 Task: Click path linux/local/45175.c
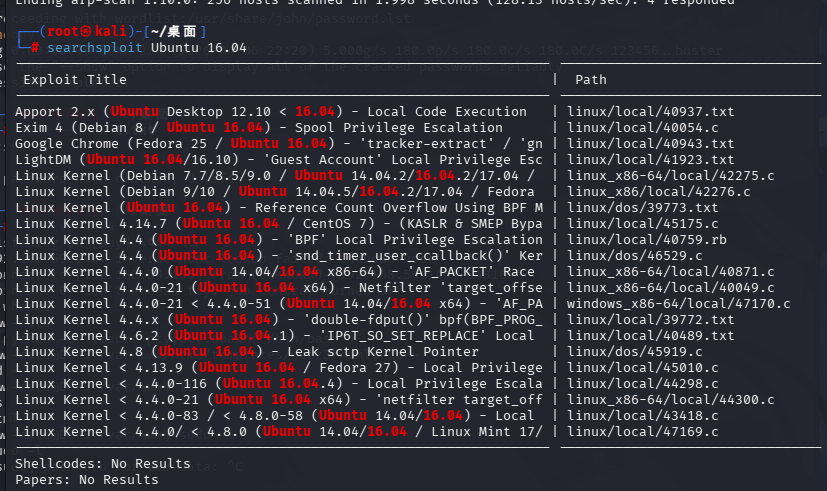(642, 224)
